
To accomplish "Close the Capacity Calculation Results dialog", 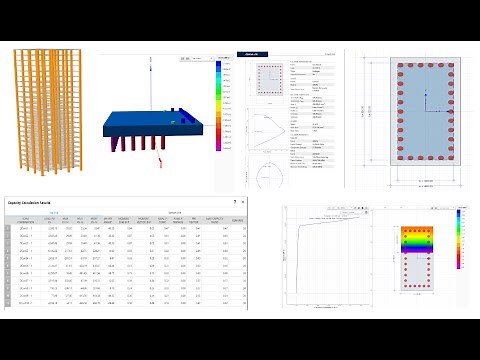I will tap(243, 202).
